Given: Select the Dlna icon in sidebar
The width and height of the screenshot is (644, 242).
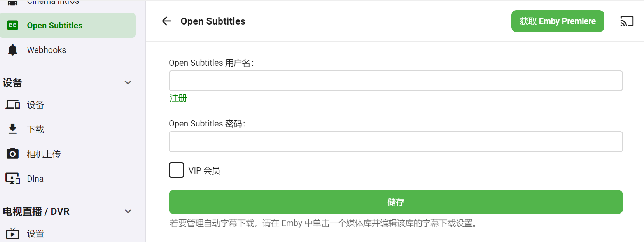Looking at the screenshot, I should tap(12, 178).
